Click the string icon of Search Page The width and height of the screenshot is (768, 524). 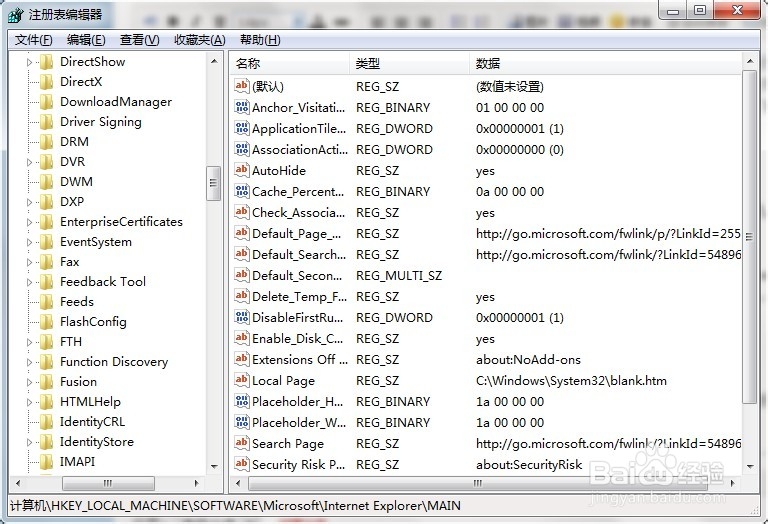[242, 443]
